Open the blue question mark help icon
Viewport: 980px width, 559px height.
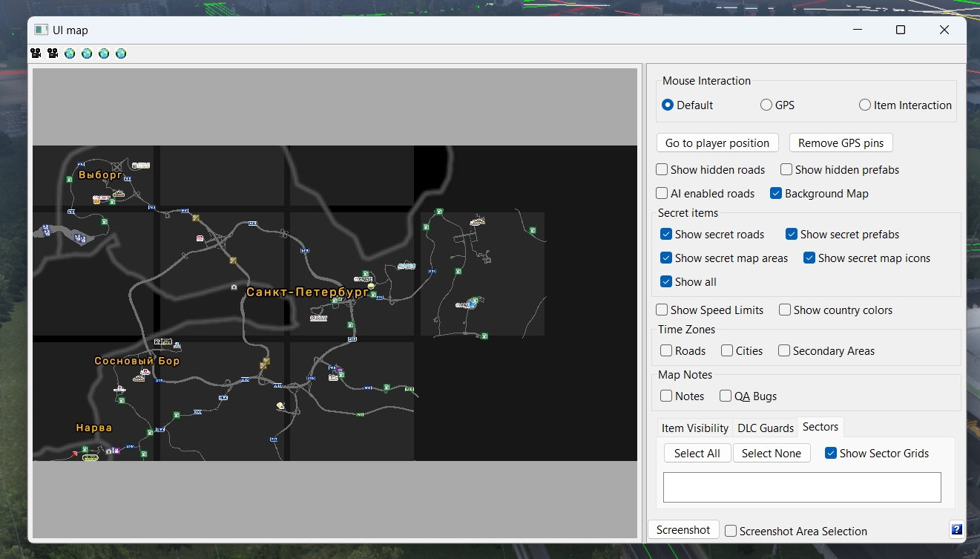coord(957,529)
